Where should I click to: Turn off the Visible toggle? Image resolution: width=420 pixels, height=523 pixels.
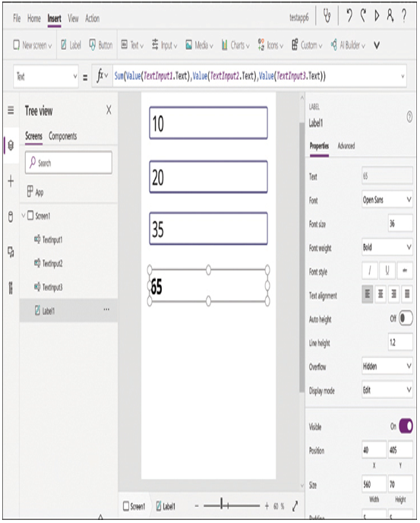[406, 426]
